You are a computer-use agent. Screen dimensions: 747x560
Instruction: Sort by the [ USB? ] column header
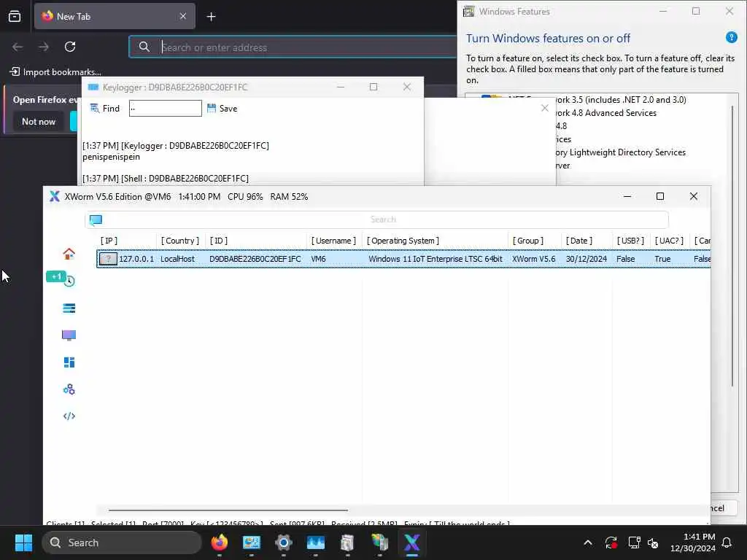point(630,241)
